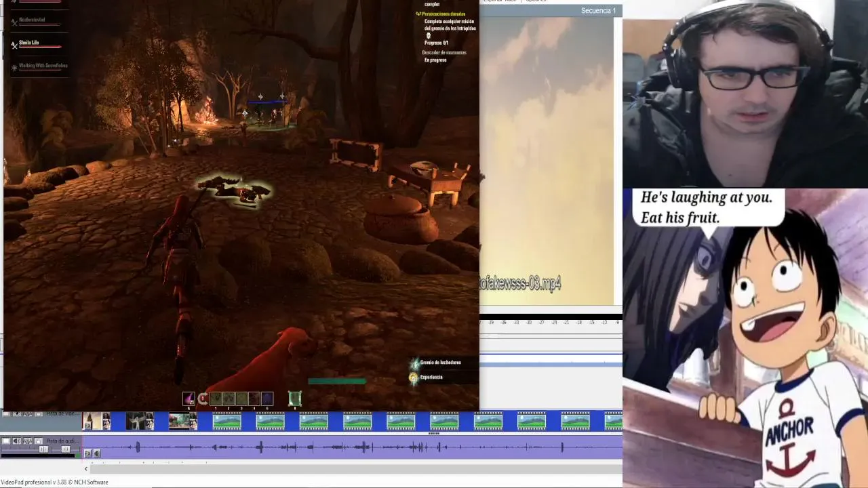Click the "En progreso" quest status
Screen dimensions: 868x488
(435, 60)
